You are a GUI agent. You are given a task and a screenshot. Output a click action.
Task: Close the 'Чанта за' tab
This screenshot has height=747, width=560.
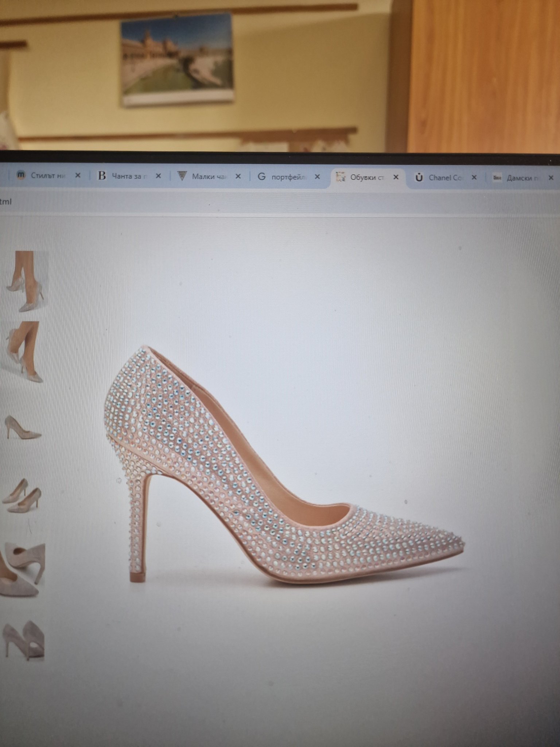(158, 176)
